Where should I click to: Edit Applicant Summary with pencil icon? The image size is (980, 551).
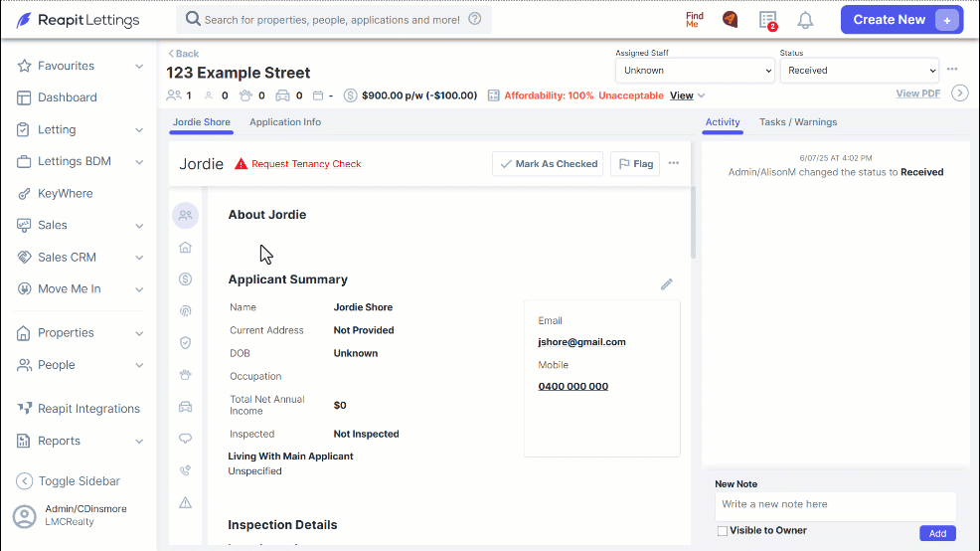[666, 284]
